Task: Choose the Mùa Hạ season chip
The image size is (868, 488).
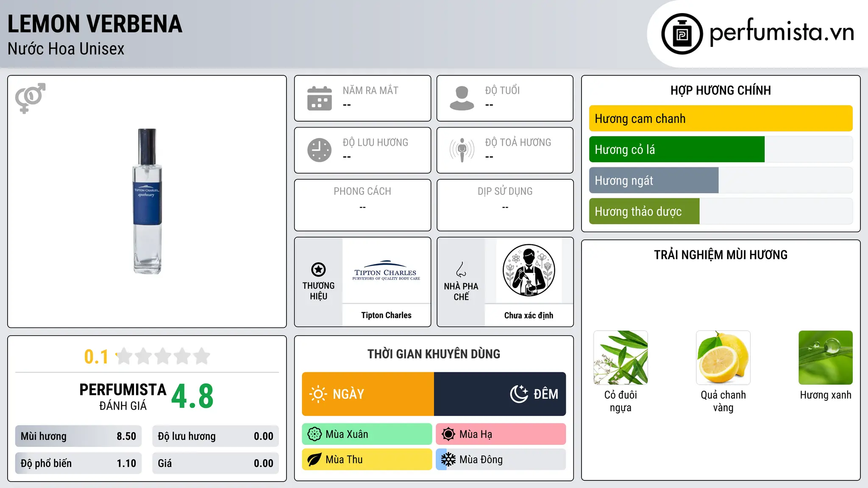Action: pos(501,434)
